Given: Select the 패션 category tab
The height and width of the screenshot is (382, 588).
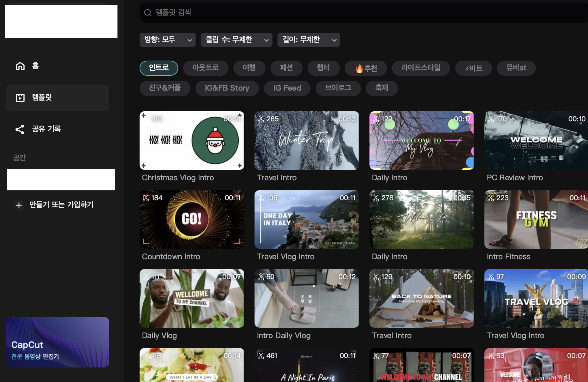Looking at the screenshot, I should (286, 68).
